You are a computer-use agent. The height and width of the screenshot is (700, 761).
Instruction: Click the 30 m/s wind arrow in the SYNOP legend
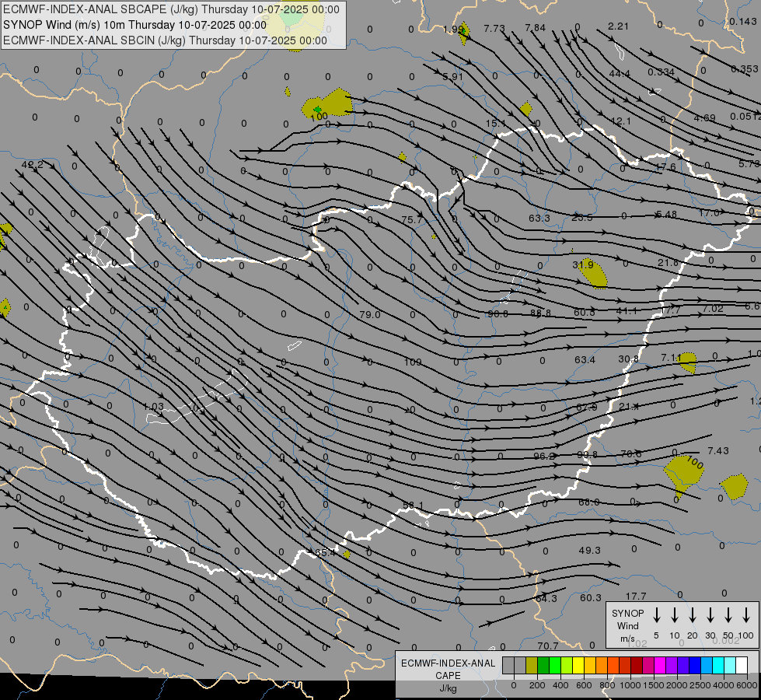click(710, 615)
